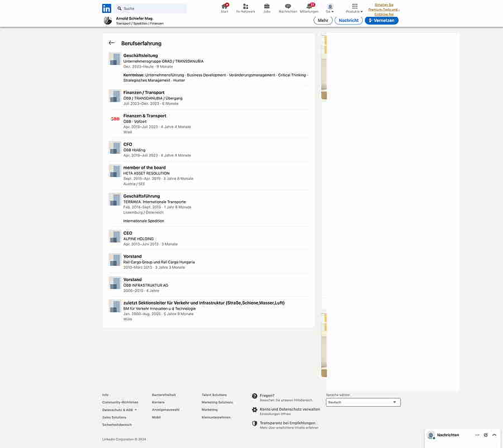Open Konto und Datenschutz verwalten link

click(x=290, y=409)
